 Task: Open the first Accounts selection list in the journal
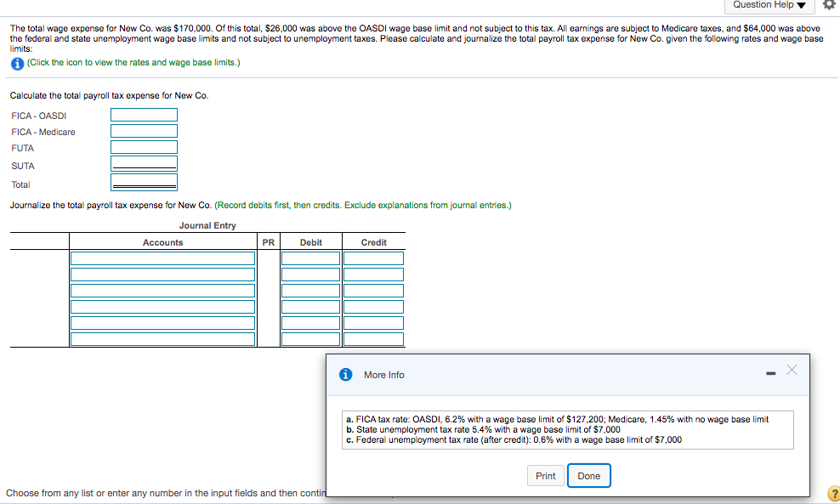click(162, 258)
